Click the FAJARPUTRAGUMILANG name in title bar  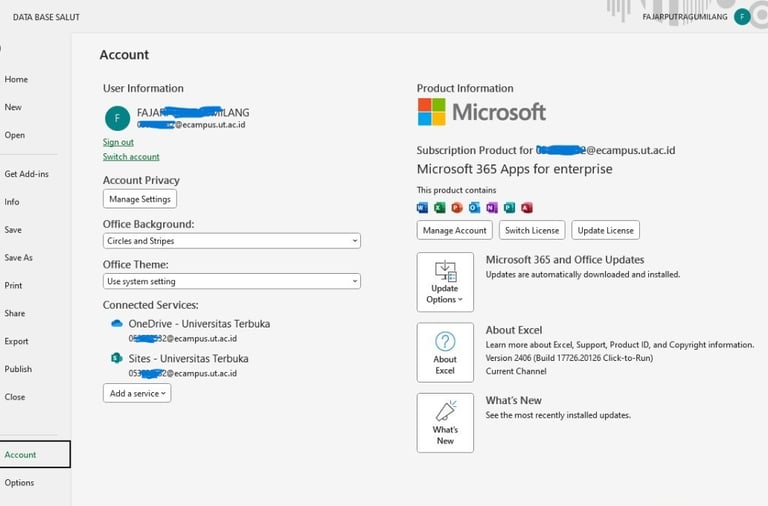click(x=685, y=17)
